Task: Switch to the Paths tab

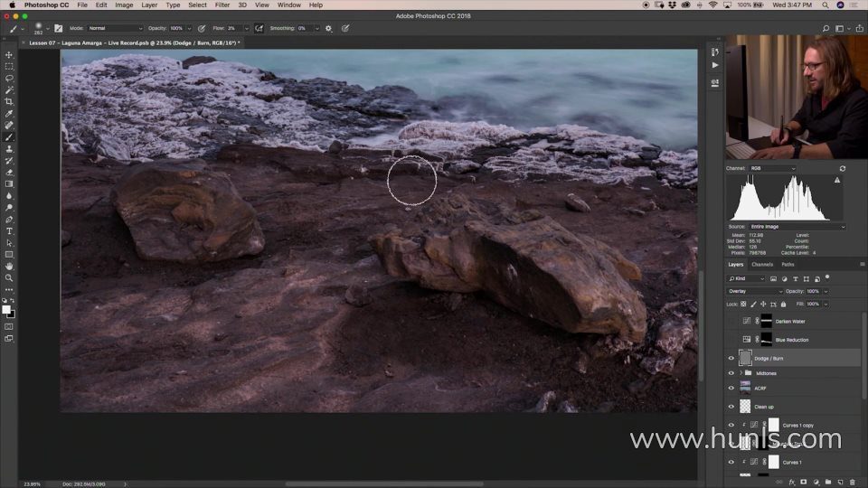Action: 788,265
